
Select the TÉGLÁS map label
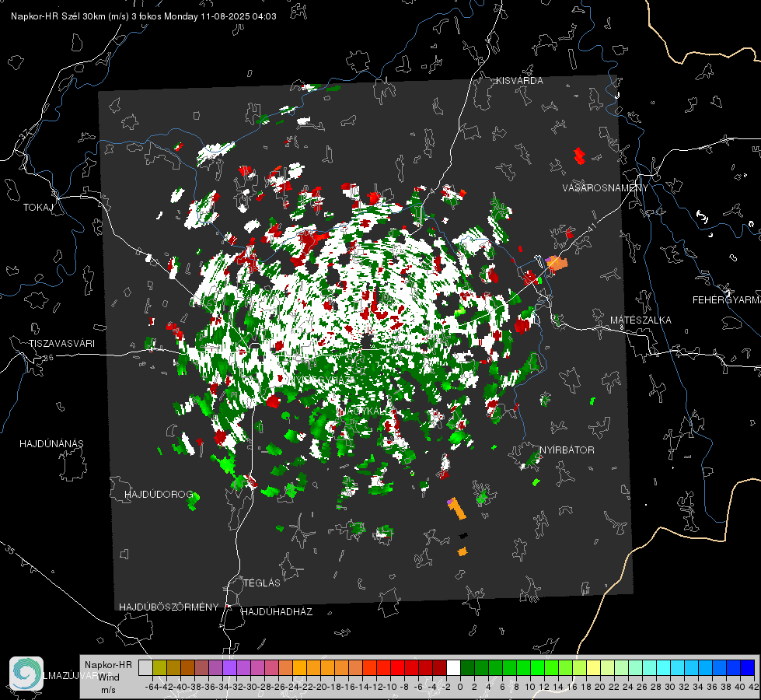tap(262, 583)
